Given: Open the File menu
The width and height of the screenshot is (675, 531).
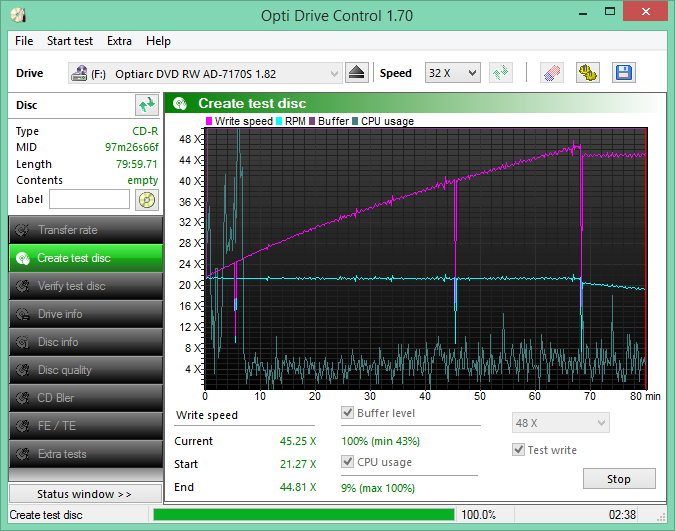Looking at the screenshot, I should (24, 41).
